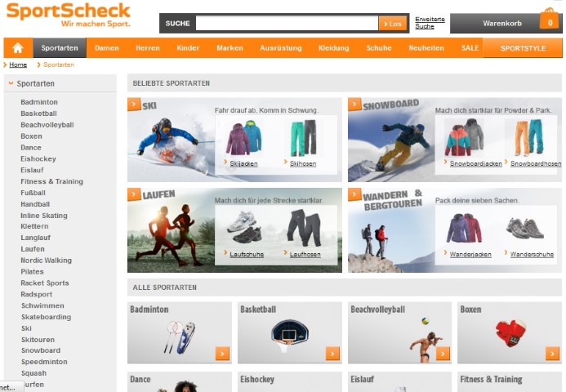Select the SPORTSTYLE tab
566x392 pixels.
[x=523, y=48]
